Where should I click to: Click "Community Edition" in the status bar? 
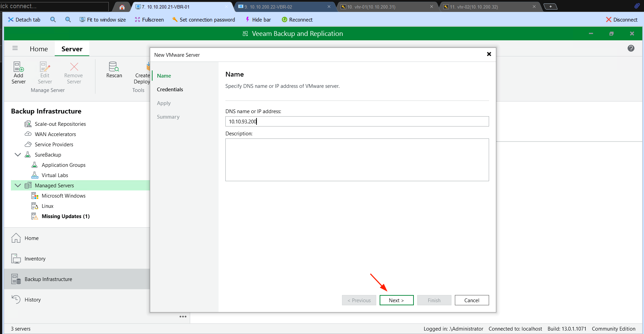[614, 329]
